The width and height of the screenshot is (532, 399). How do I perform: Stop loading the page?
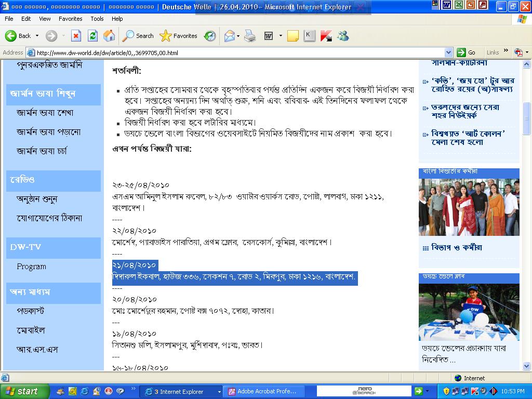click(76, 36)
